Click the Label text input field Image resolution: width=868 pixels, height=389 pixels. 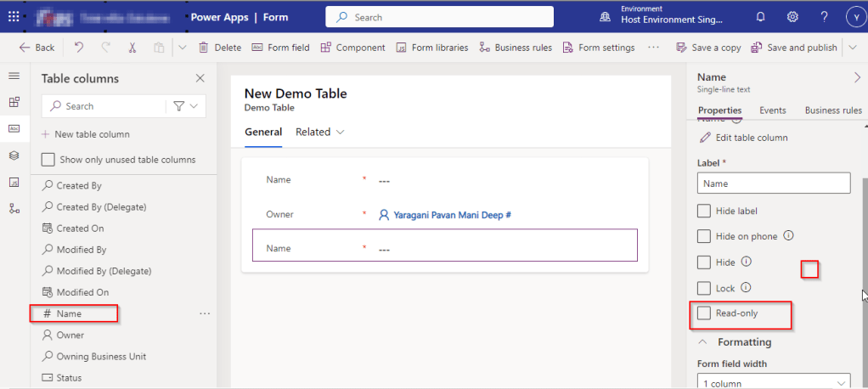(773, 183)
